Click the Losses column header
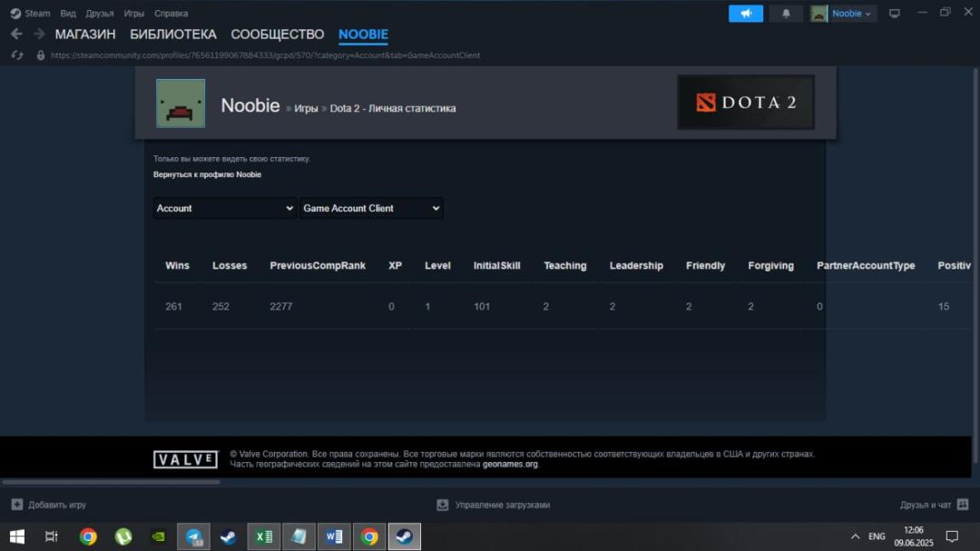This screenshot has height=551, width=980. 230,265
